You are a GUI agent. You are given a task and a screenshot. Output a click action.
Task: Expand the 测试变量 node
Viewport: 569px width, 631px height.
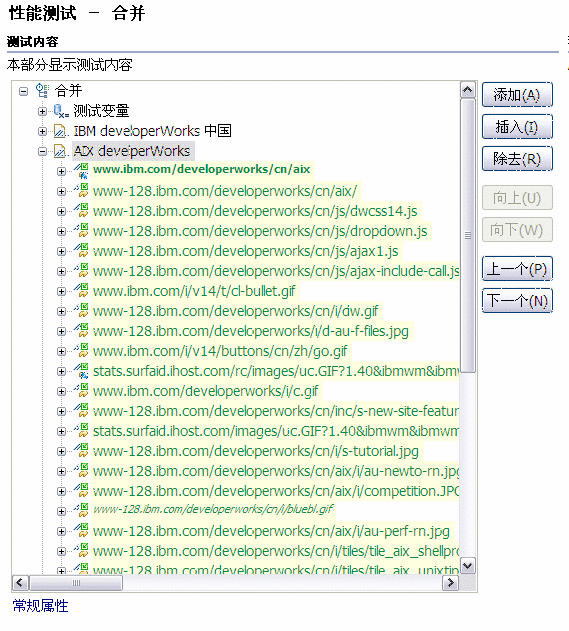(x=42, y=111)
